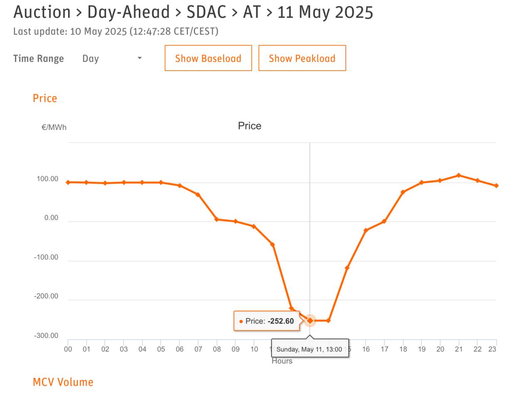The width and height of the screenshot is (532, 394).
Task: Click the hour 08 price marker
Action: point(217,219)
